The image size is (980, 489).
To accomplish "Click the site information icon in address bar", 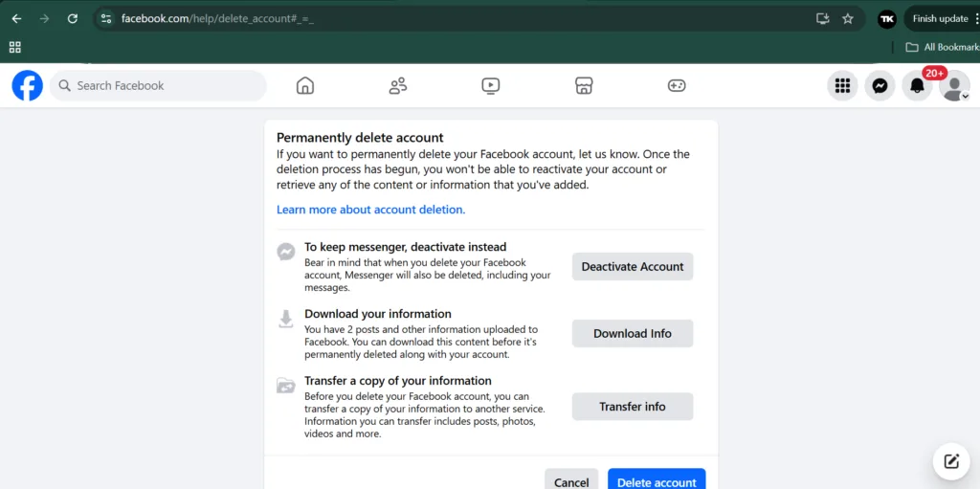I will pyautogui.click(x=106, y=19).
